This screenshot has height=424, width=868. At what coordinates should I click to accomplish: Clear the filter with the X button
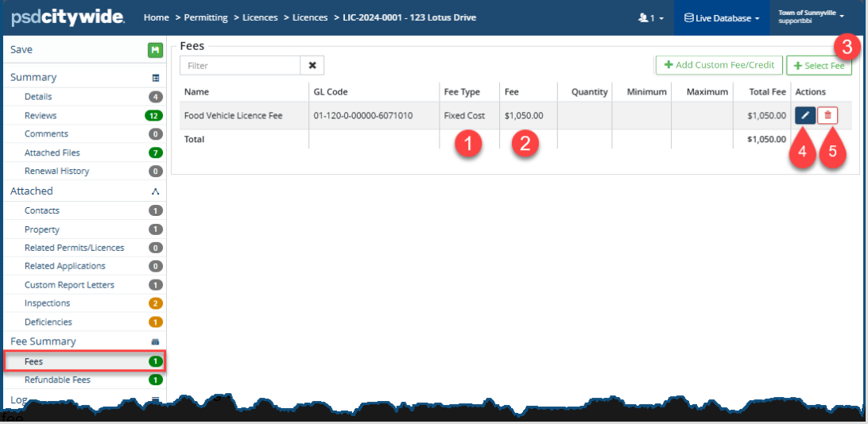pos(312,65)
